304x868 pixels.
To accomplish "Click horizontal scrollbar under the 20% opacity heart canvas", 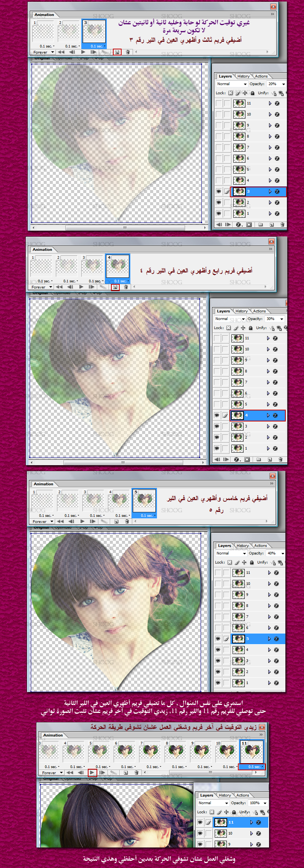I will click(125, 228).
